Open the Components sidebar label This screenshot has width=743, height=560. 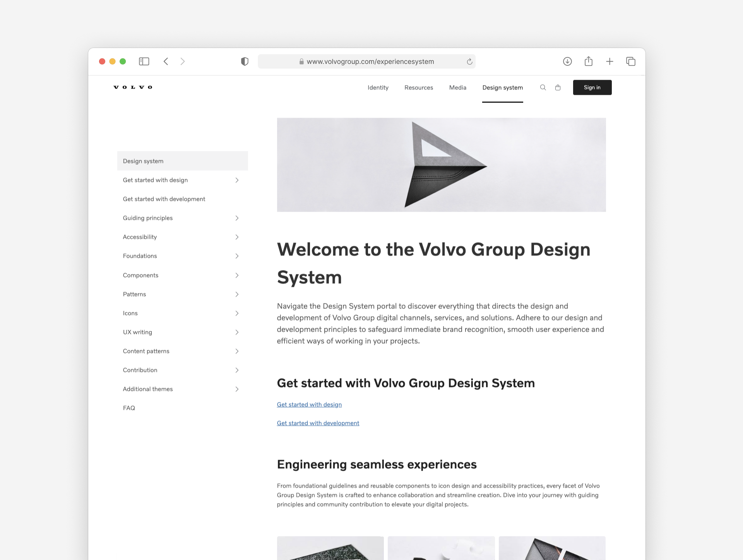click(140, 275)
